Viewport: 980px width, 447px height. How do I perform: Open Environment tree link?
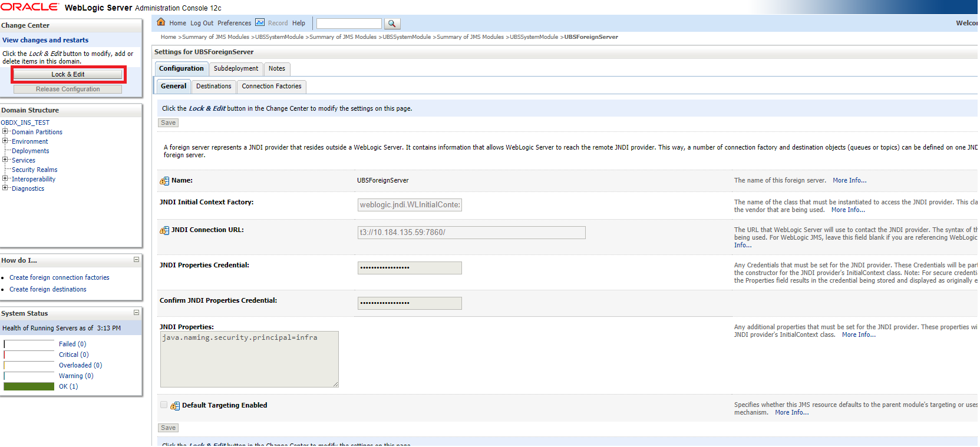pyautogui.click(x=30, y=141)
